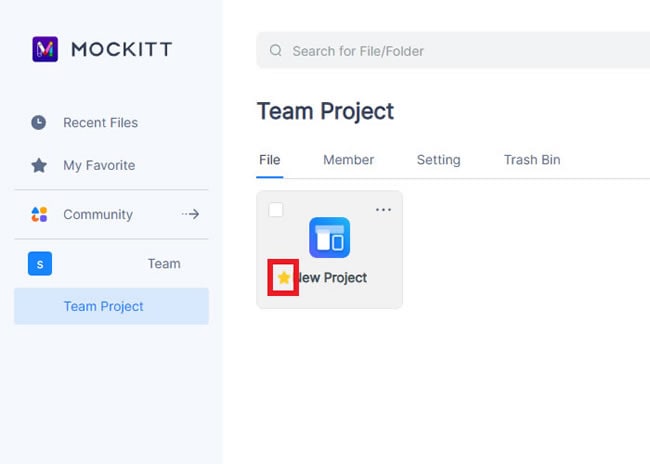Click the Community colored shapes icon

[39, 214]
